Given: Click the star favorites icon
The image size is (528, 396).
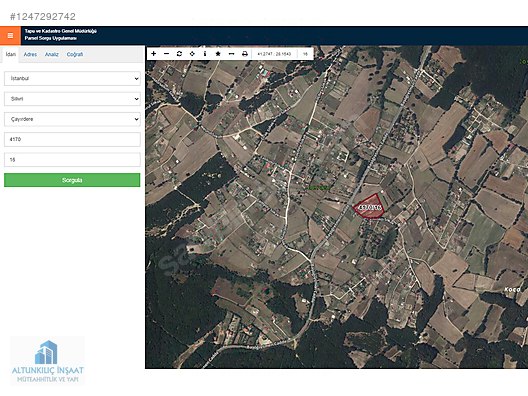Looking at the screenshot, I should tap(218, 54).
